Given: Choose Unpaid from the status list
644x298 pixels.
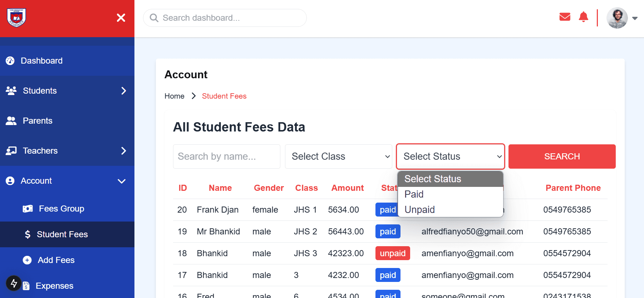Looking at the screenshot, I should pos(419,210).
